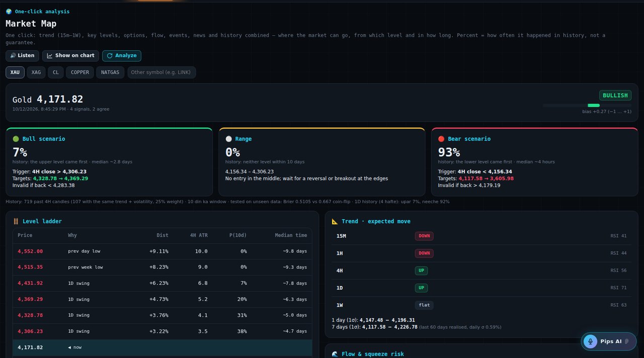Viewport: 644px width, 358px height.
Task: Click the 4,552.00 price level
Action: (x=30, y=251)
